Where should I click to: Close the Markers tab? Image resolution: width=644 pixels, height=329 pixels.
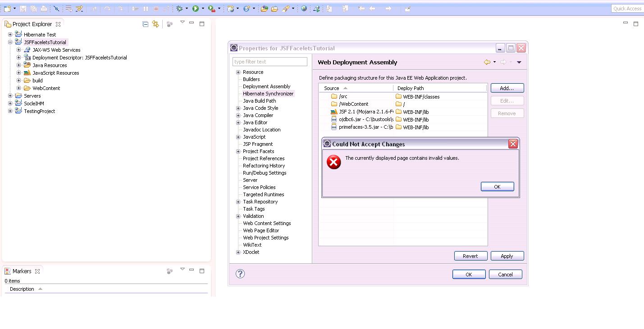point(37,271)
